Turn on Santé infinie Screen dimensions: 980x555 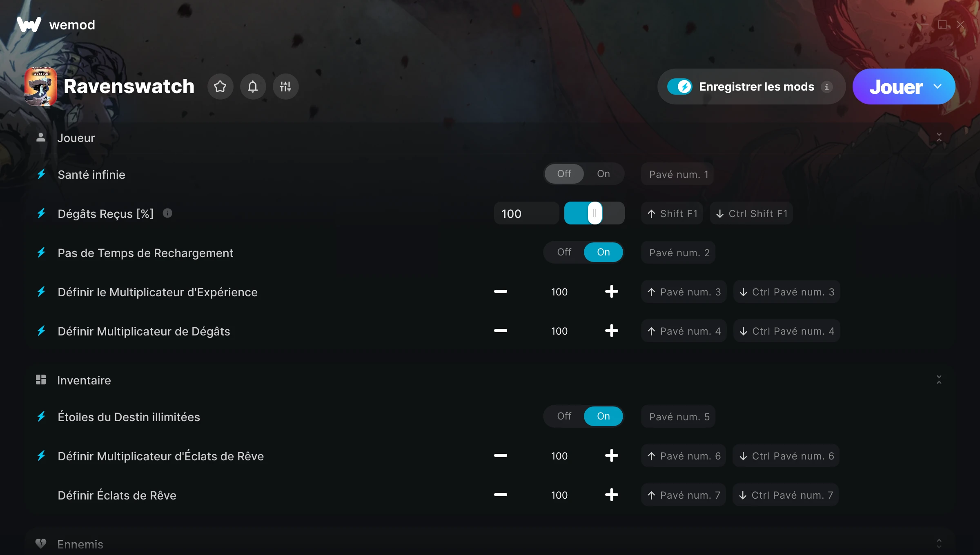603,174
